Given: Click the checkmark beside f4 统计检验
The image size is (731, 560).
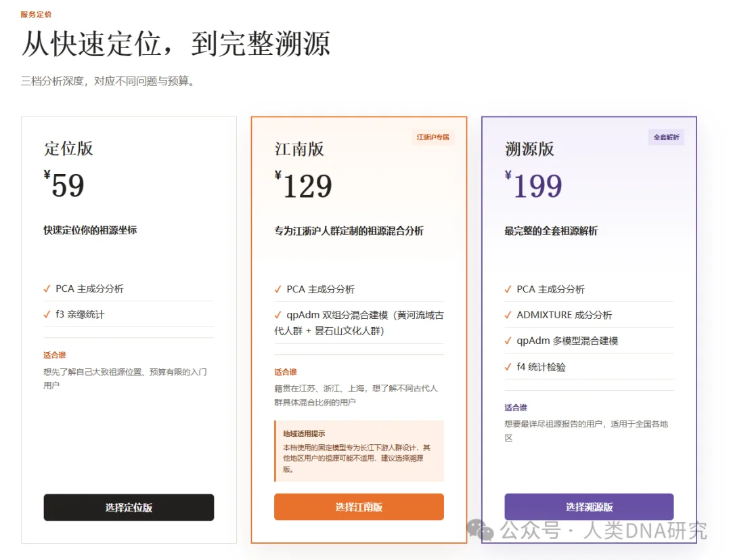Looking at the screenshot, I should (x=508, y=368).
